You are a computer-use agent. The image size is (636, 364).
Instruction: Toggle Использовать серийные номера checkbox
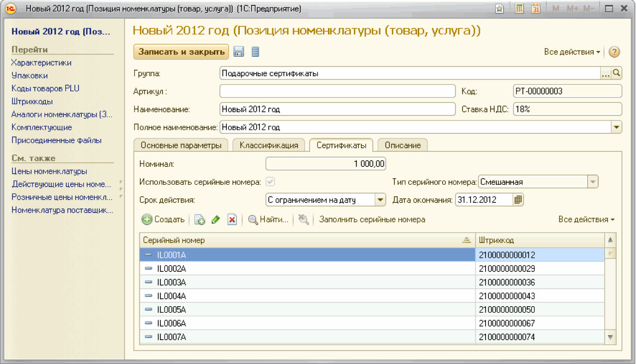point(270,182)
